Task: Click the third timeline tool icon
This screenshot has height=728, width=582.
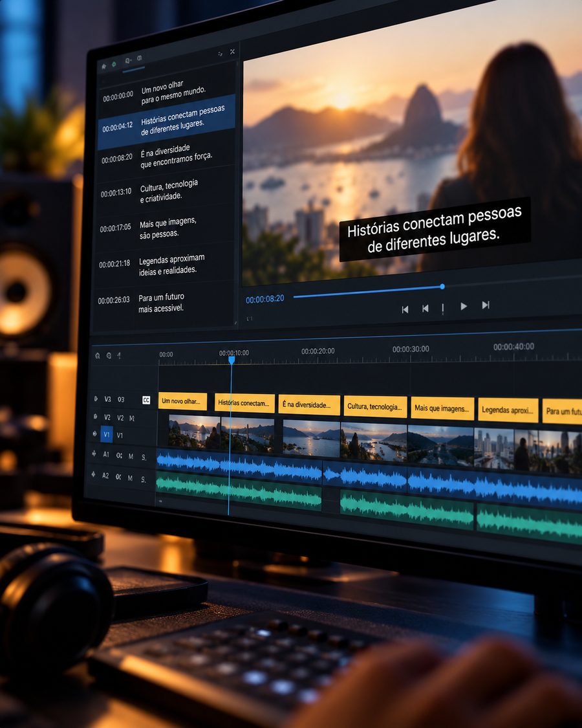Action: point(119,356)
